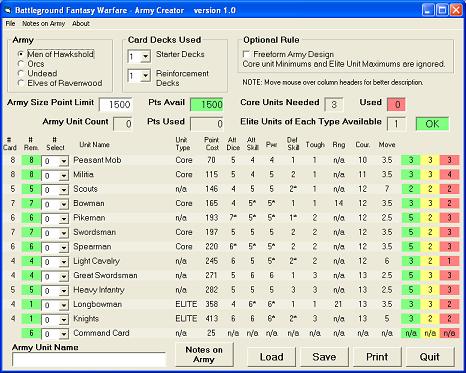Open Spearman select quantity dropdown

(63, 248)
